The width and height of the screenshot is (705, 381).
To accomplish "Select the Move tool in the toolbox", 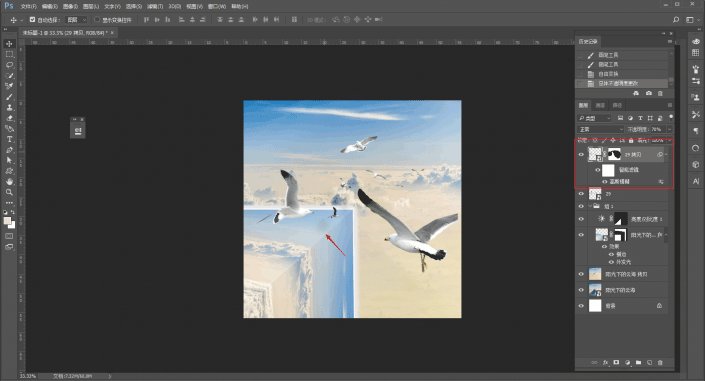I will [x=9, y=44].
